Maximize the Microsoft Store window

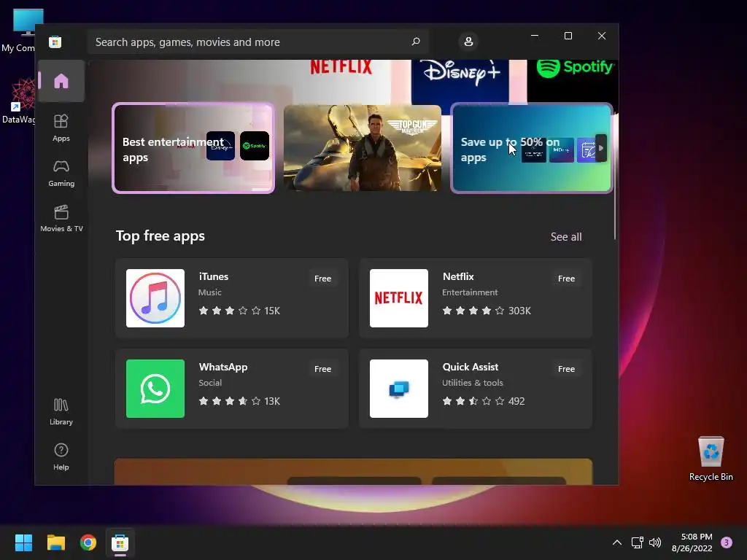[568, 36]
